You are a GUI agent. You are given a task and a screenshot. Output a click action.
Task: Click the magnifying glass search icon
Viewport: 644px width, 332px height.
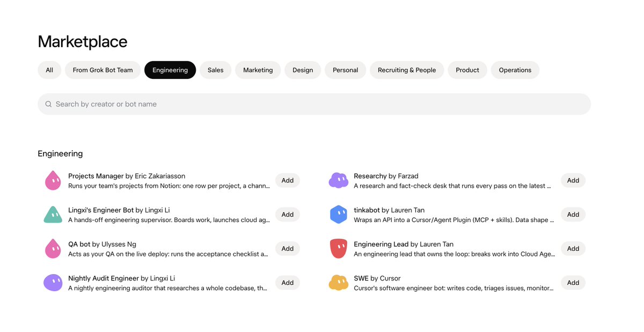(48, 104)
